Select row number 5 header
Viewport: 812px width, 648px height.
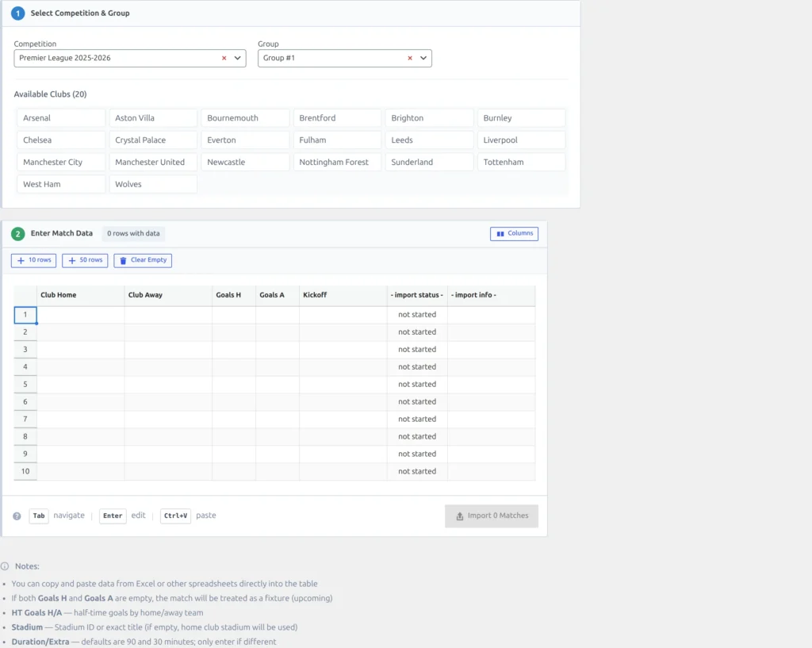click(25, 385)
